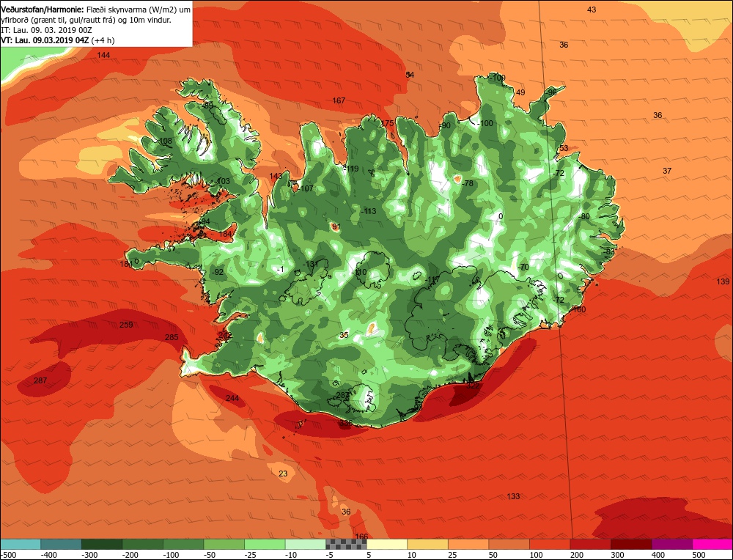Click the title line 'Veðurstofan/Harmonie: Flæði skynvarma'
Viewport: 733px width, 560px height.
point(95,10)
